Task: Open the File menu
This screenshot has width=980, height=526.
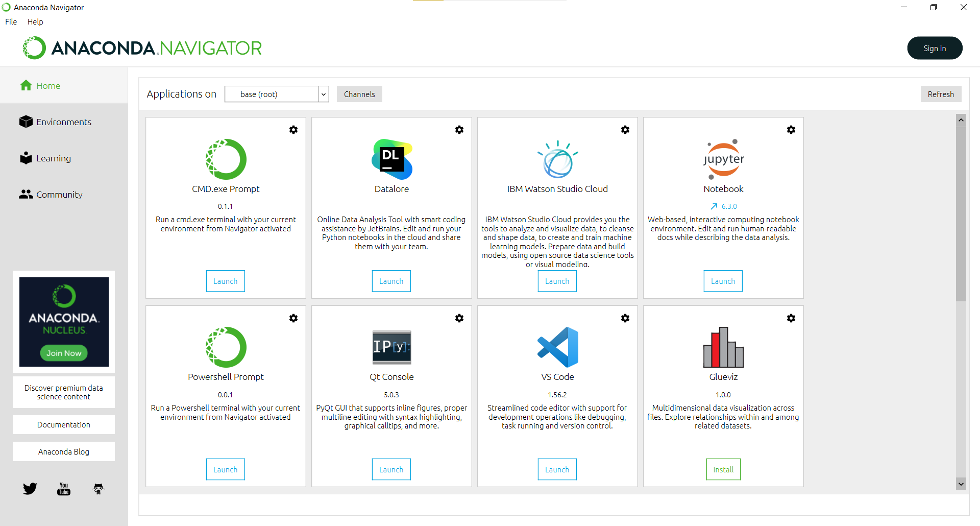Action: 11,22
